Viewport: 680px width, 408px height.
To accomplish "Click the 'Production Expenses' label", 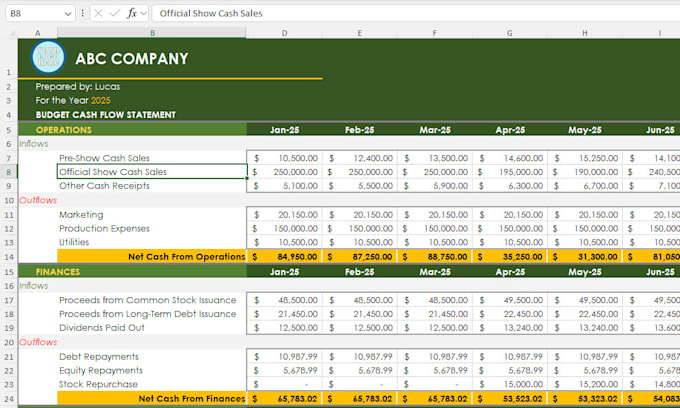I will tap(105, 228).
